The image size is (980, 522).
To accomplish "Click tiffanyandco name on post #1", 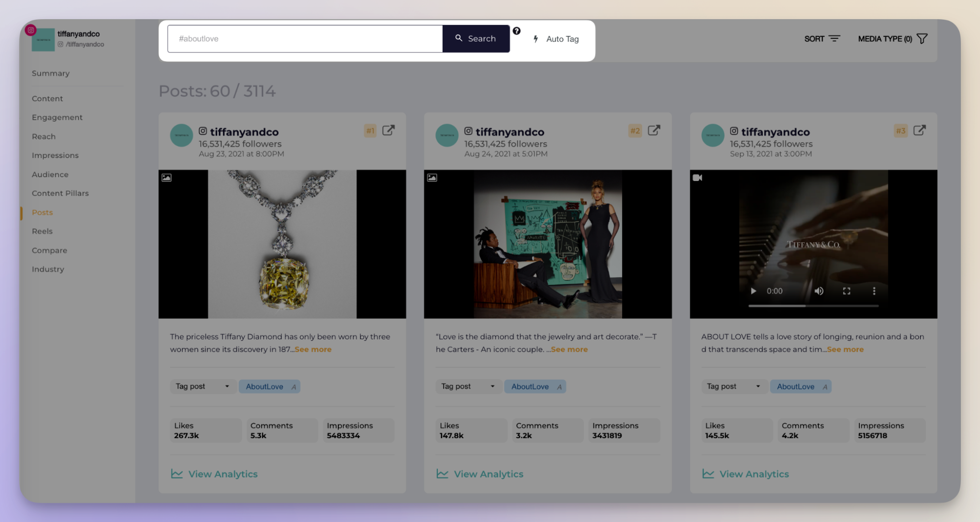I will click(x=244, y=132).
